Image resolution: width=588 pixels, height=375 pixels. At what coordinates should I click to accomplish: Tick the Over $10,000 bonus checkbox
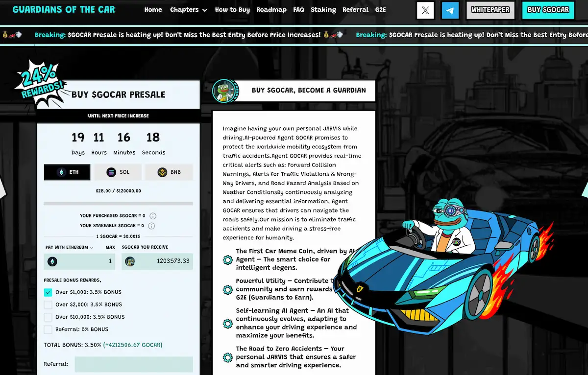(48, 317)
